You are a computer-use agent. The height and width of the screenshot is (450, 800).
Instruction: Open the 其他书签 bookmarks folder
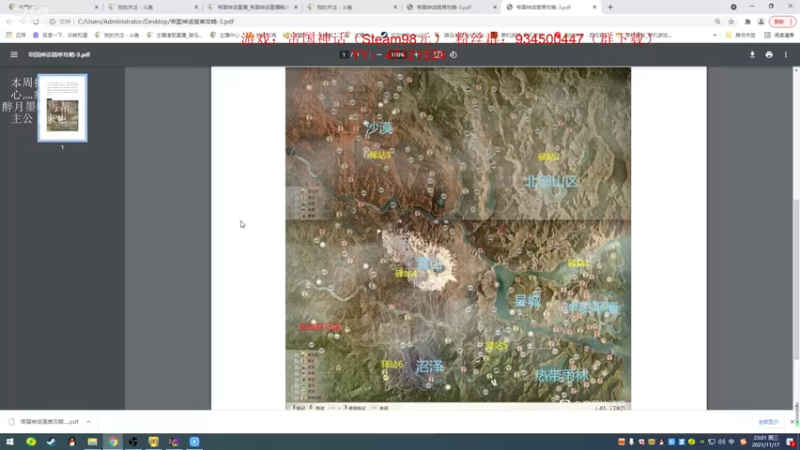[742, 35]
